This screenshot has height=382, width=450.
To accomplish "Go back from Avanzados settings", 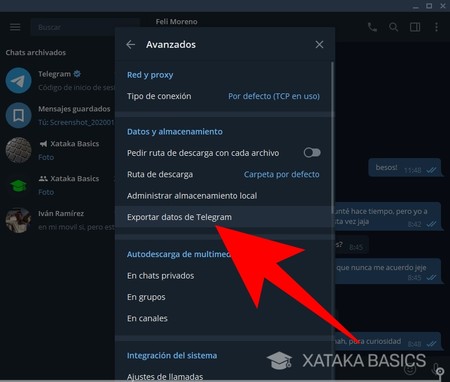I will 131,44.
